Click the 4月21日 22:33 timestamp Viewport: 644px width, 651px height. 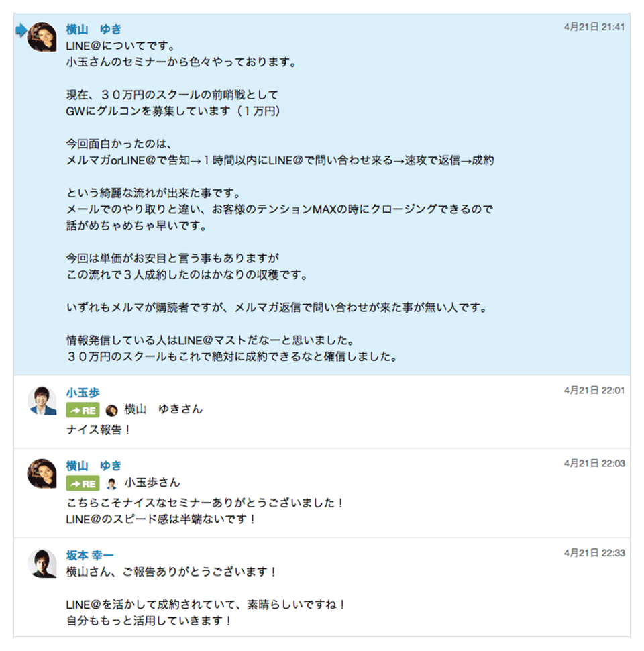pos(594,553)
